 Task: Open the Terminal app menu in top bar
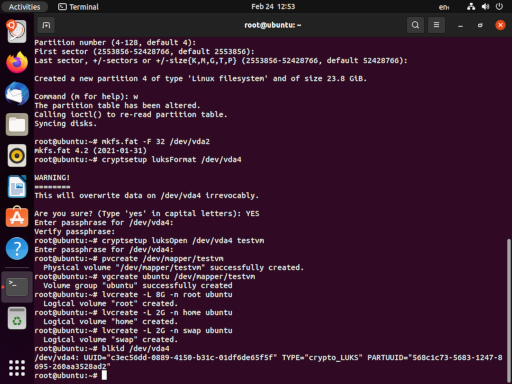coord(78,7)
